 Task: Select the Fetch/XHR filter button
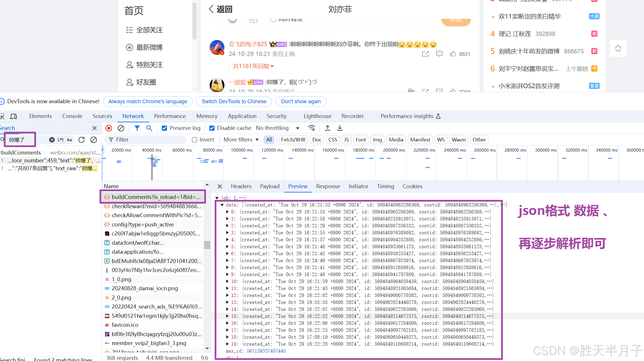point(293,140)
